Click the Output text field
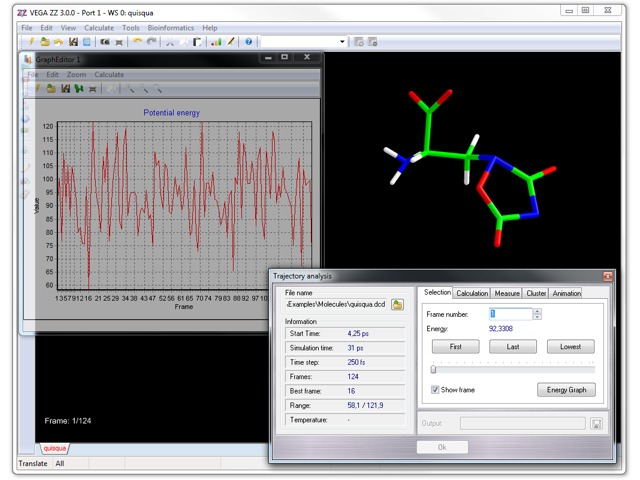 point(522,423)
